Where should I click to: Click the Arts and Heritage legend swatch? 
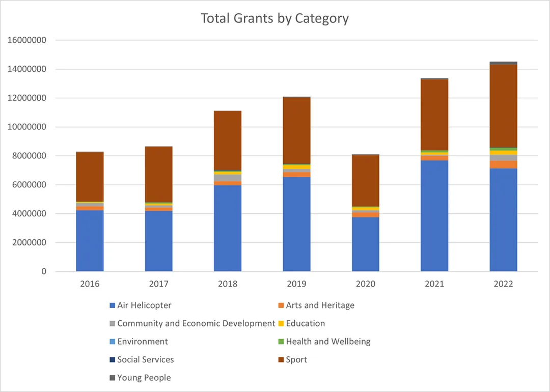click(x=281, y=305)
